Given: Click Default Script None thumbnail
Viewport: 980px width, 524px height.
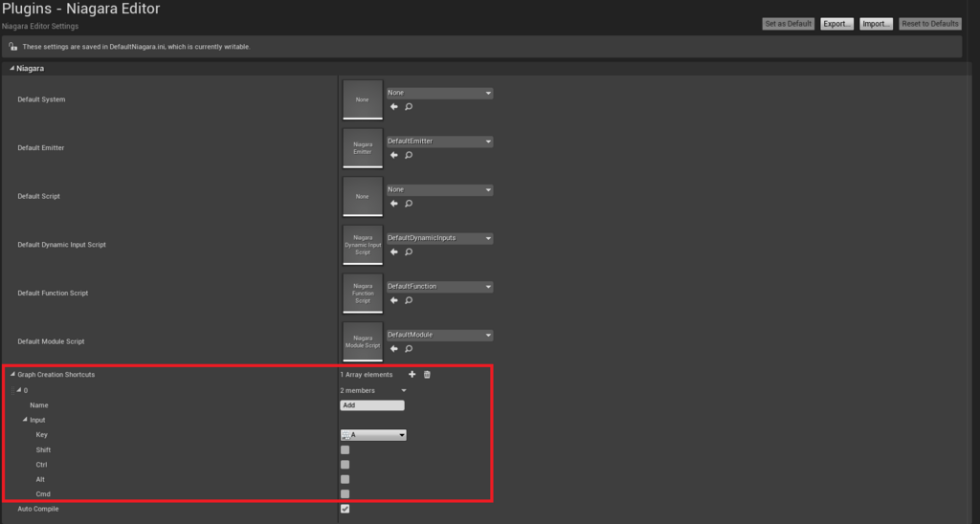Looking at the screenshot, I should [363, 197].
